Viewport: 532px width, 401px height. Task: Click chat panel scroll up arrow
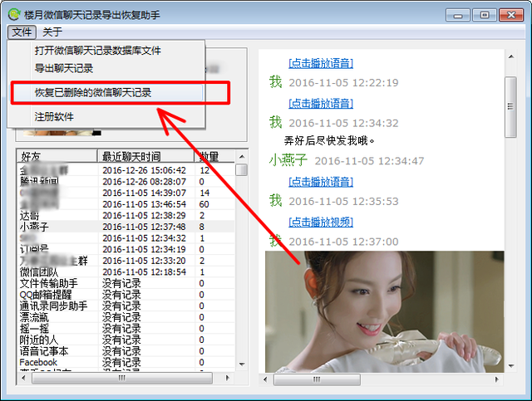[511, 56]
